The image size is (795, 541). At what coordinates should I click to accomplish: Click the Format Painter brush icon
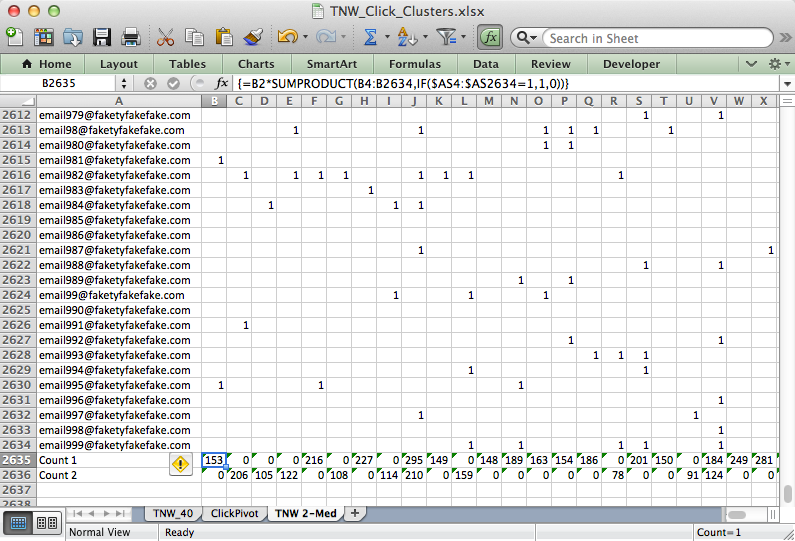coord(253,37)
